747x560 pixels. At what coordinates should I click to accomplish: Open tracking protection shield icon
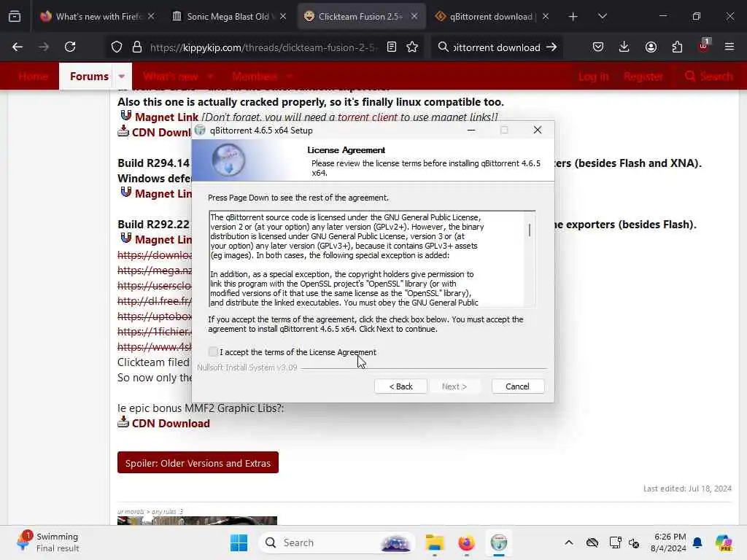click(117, 47)
